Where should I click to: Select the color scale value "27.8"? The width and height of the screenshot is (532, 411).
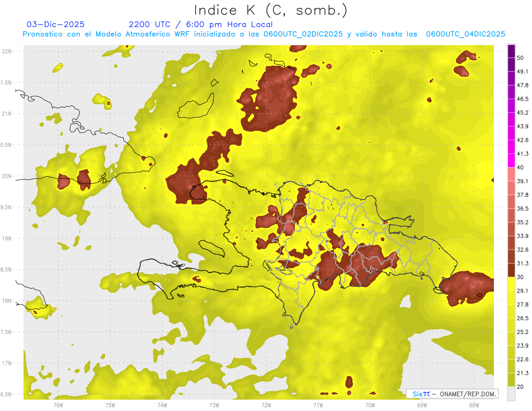coord(523,304)
